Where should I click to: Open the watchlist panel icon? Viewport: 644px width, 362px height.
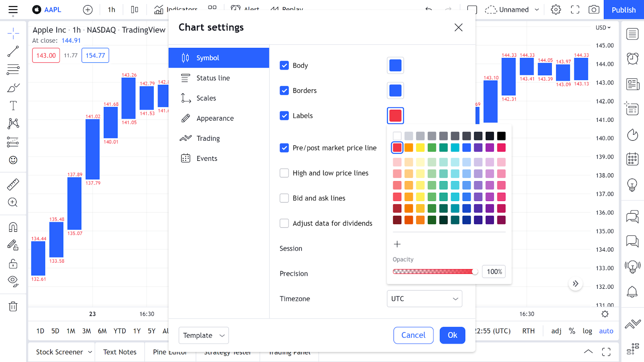click(x=632, y=34)
